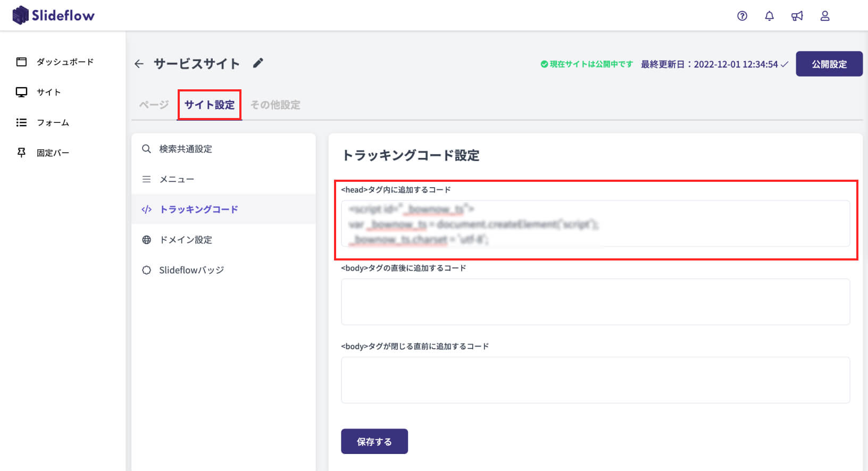
Task: Open the ドメイン設定 section
Action: [x=185, y=240]
